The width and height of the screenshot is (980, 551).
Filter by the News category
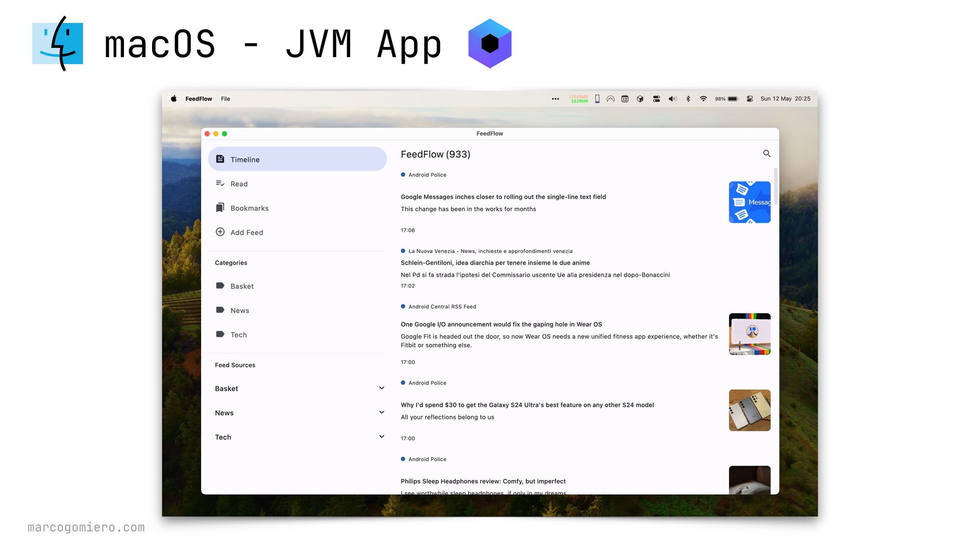coord(298,310)
